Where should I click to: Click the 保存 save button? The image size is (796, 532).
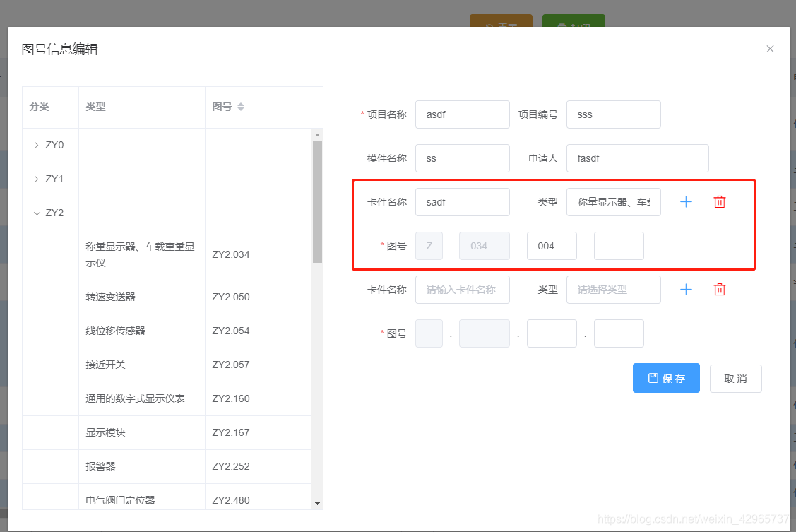(x=666, y=378)
